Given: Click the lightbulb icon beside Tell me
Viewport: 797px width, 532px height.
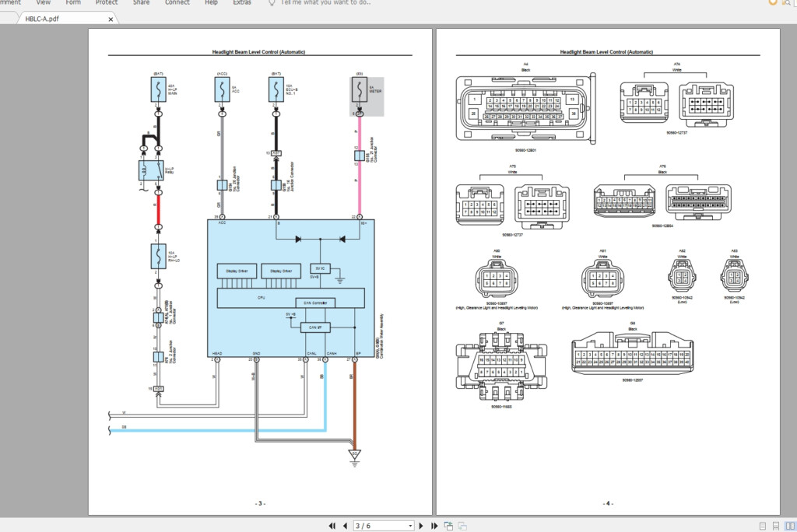Looking at the screenshot, I should click(x=272, y=2).
